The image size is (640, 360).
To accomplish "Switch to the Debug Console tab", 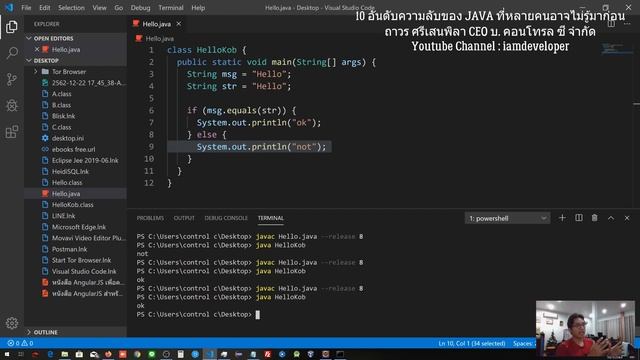I will point(226,218).
